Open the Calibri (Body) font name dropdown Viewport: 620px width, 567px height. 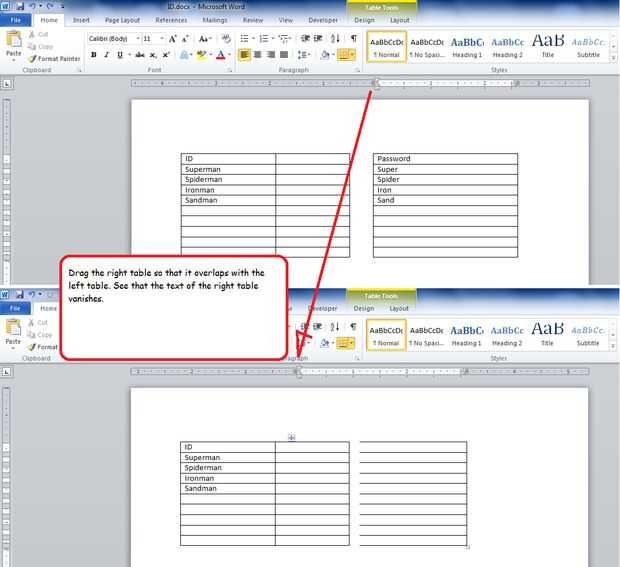tap(138, 38)
